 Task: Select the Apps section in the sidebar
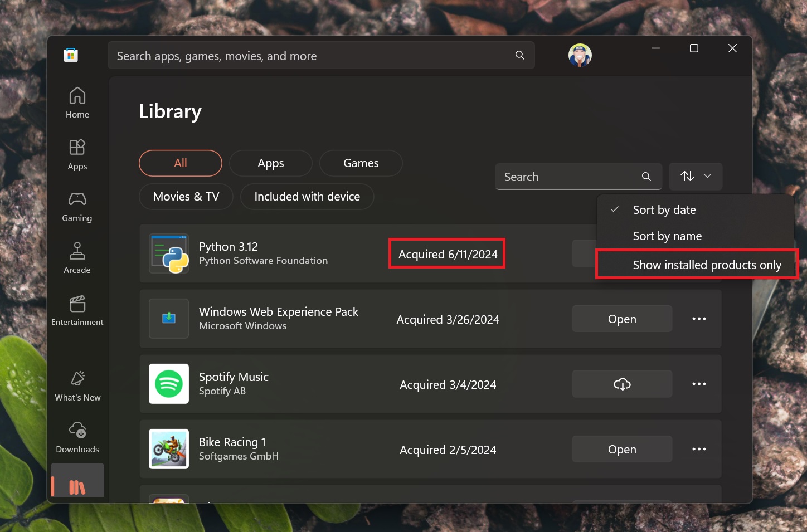coord(77,154)
